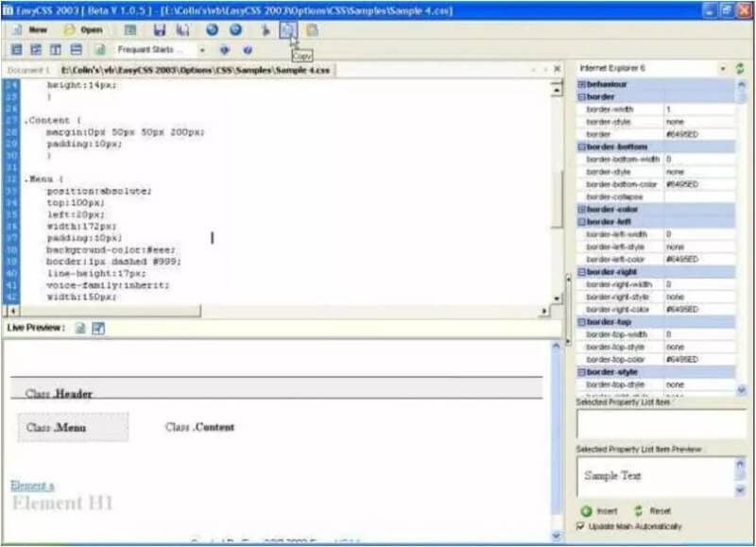The image size is (756, 547).
Task: Click the border color value #6495ED
Action: tap(699, 134)
